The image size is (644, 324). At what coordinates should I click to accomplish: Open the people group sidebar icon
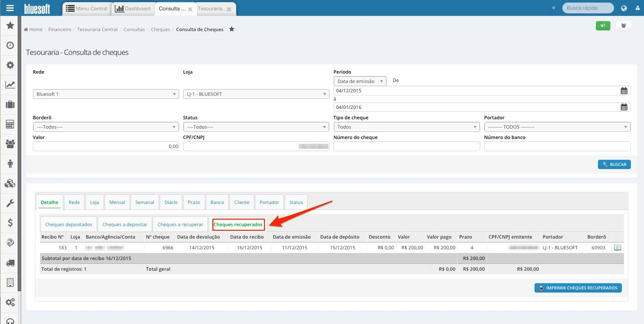click(10, 144)
